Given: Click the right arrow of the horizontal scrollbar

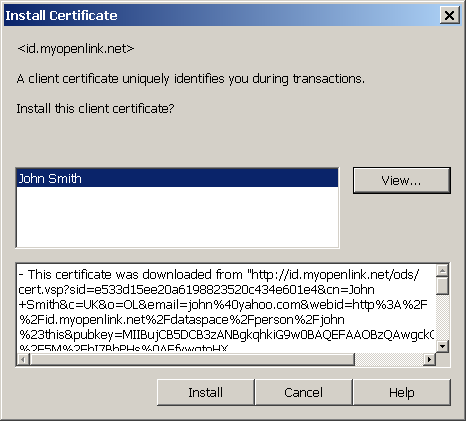Looking at the screenshot, I should point(429,359).
